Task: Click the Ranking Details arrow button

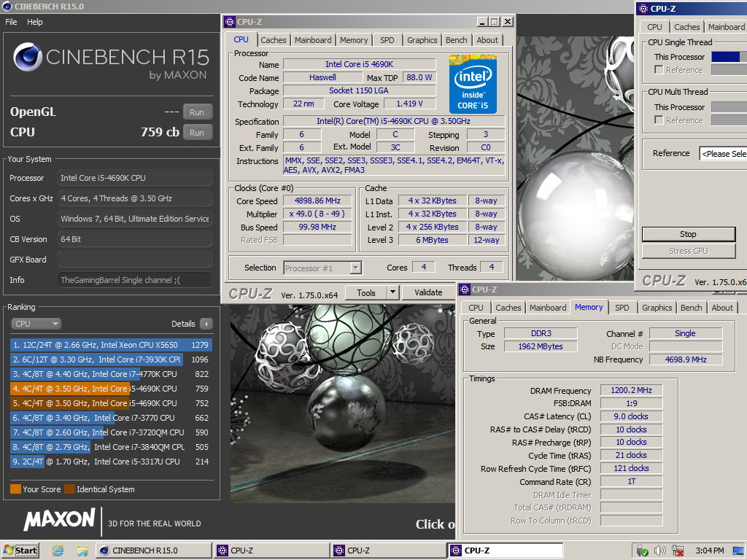Action: click(206, 324)
